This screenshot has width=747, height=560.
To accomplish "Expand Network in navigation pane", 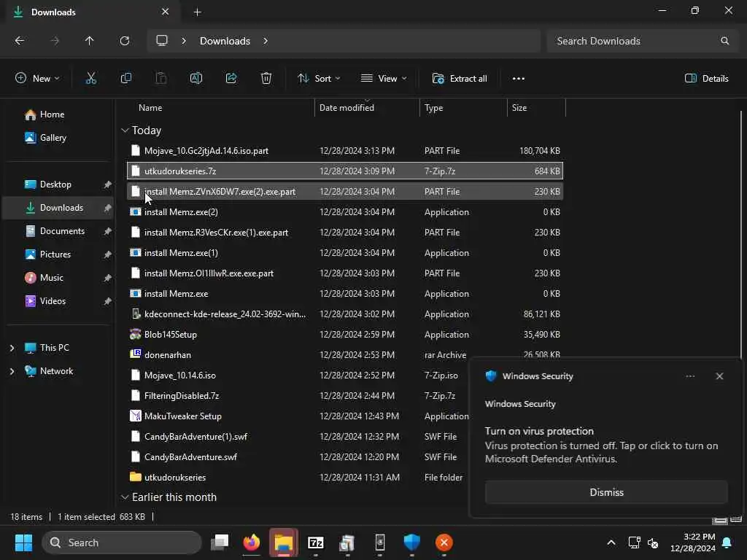I will pos(12,371).
